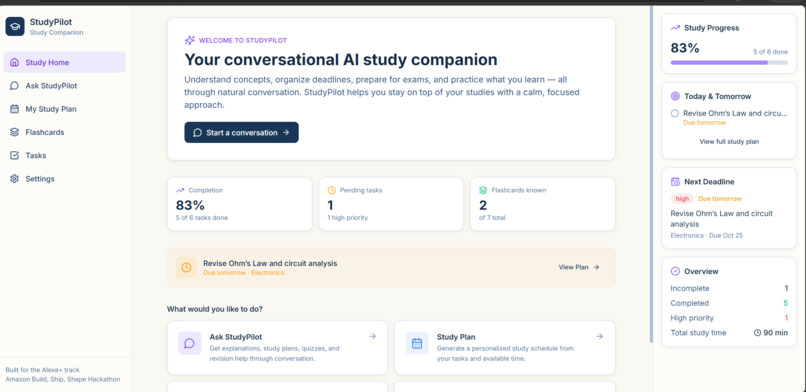This screenshot has width=806, height=392.
Task: Click the clock icon in Pending tasks card
Action: pos(332,190)
